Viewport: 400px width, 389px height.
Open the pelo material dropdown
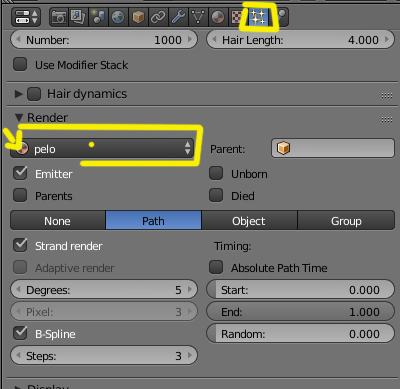pos(102,148)
